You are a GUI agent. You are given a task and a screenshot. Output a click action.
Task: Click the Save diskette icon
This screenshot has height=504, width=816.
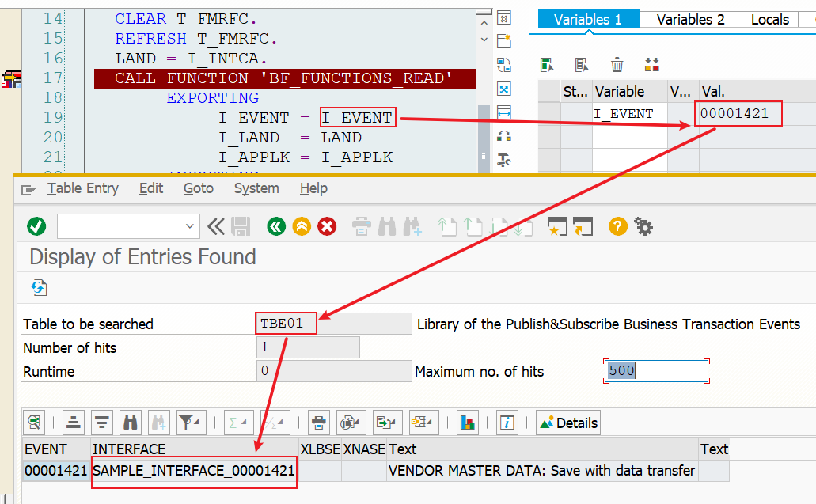[241, 226]
